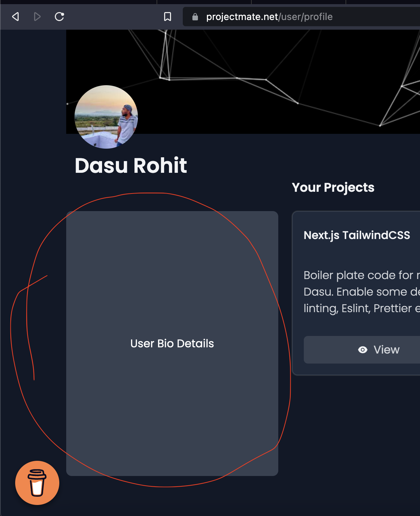This screenshot has width=420, height=516.
Task: Click the eye icon inside the View button
Action: (x=362, y=350)
